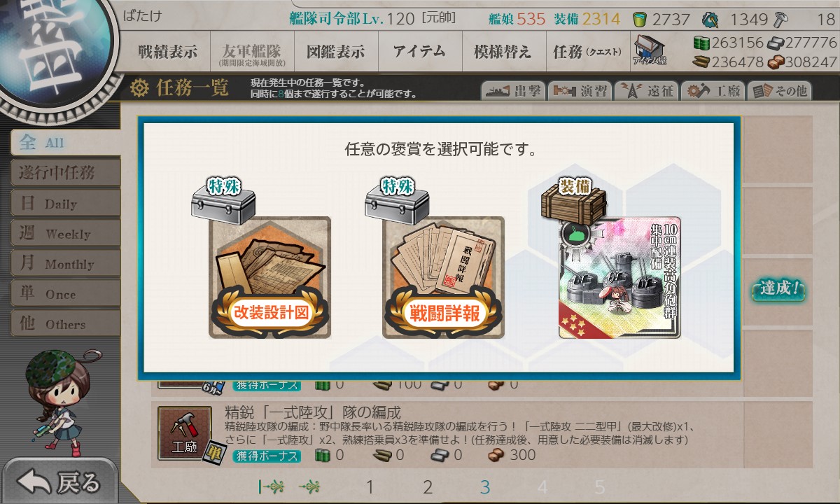The height and width of the screenshot is (504, 840).
Task: Open the アイテム屋 shop icon
Action: tap(650, 50)
